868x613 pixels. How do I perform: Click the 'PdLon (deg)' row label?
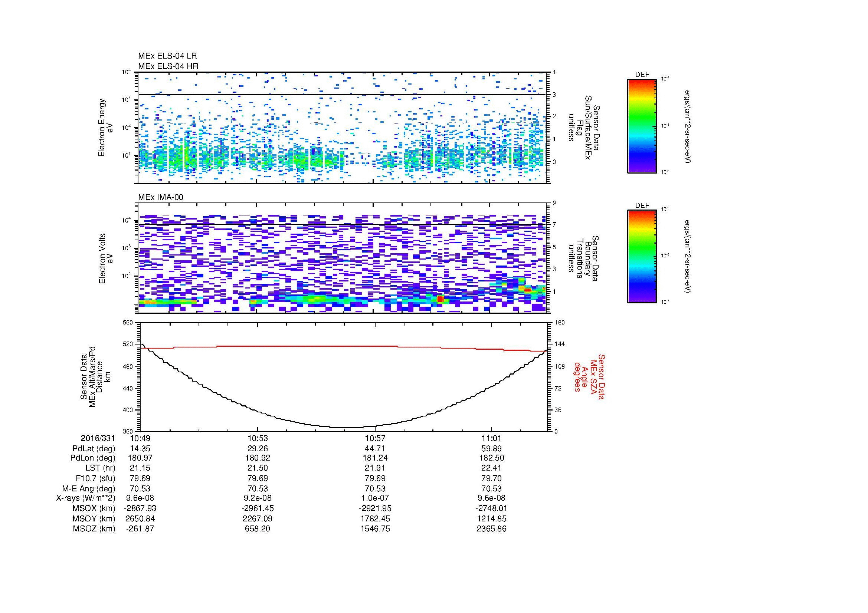[93, 458]
